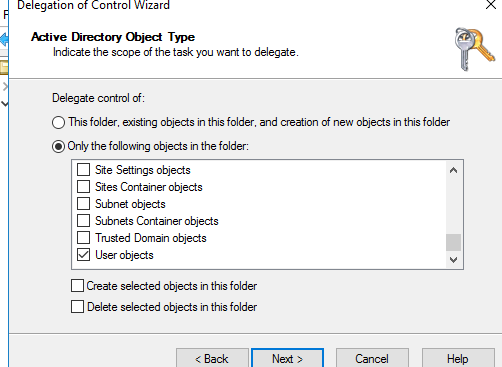Check the Sites Container objects checkbox
502x367 pixels.
pos(83,186)
